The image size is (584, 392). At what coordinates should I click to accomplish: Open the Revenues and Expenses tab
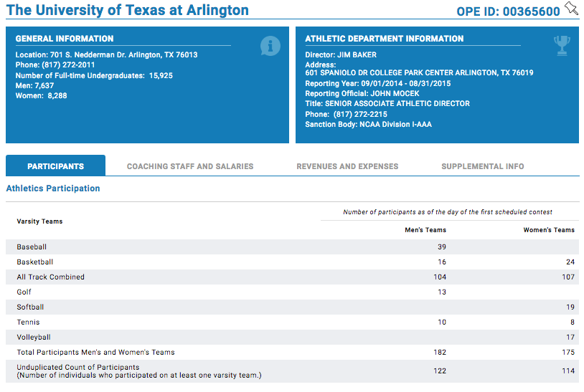coord(347,166)
